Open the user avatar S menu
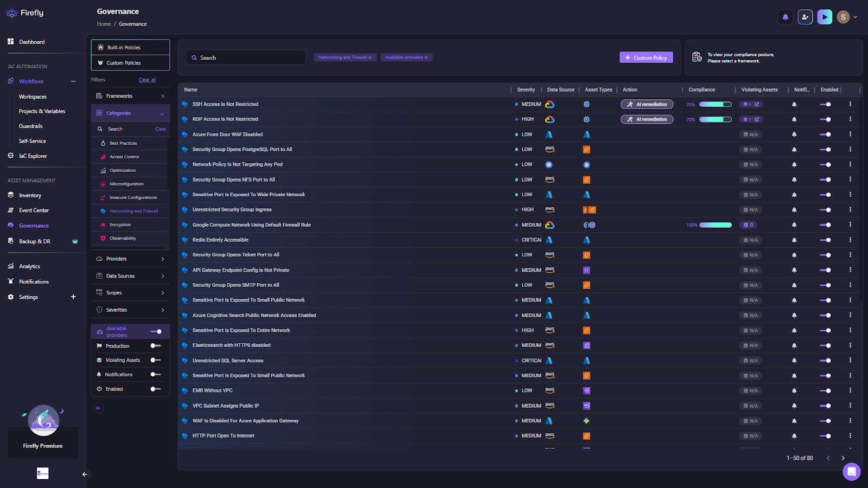Screen dimensions: 868x488 pyautogui.click(x=843, y=17)
